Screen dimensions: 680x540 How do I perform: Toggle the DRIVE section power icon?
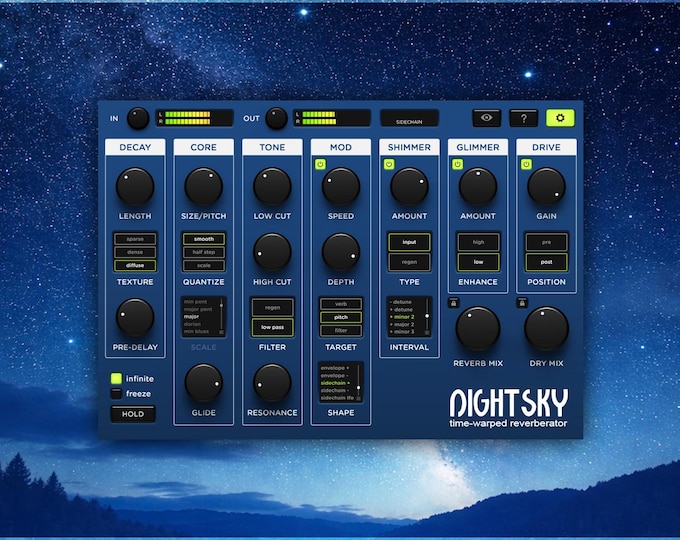point(526,164)
